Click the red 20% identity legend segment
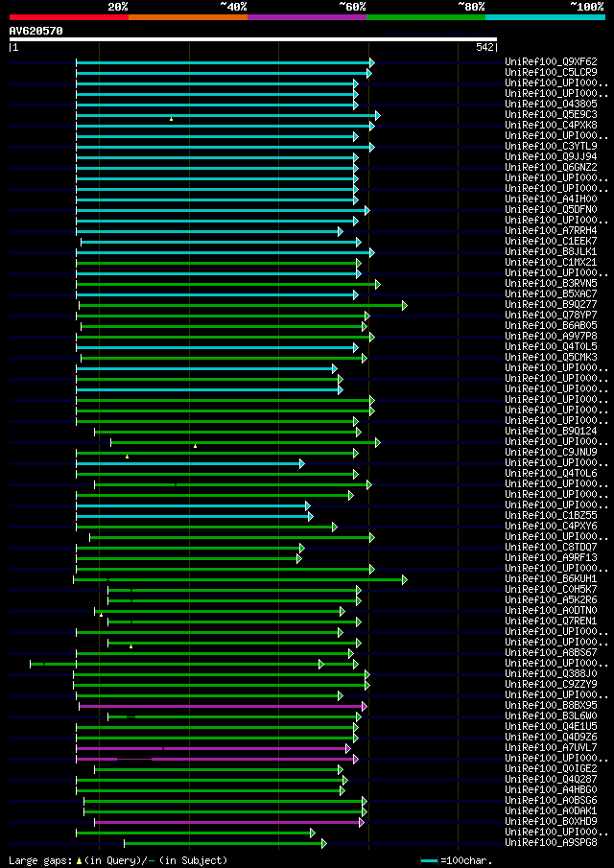614x868 pixels. tap(69, 17)
